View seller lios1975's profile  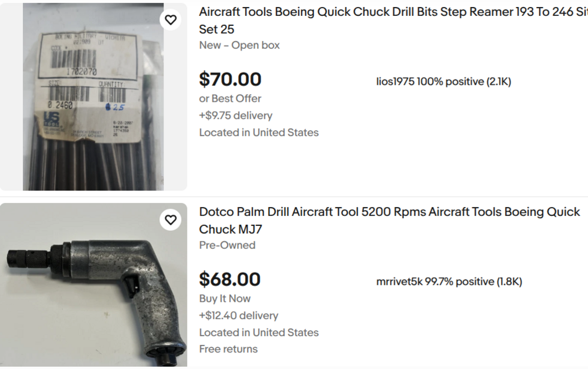pyautogui.click(x=395, y=82)
